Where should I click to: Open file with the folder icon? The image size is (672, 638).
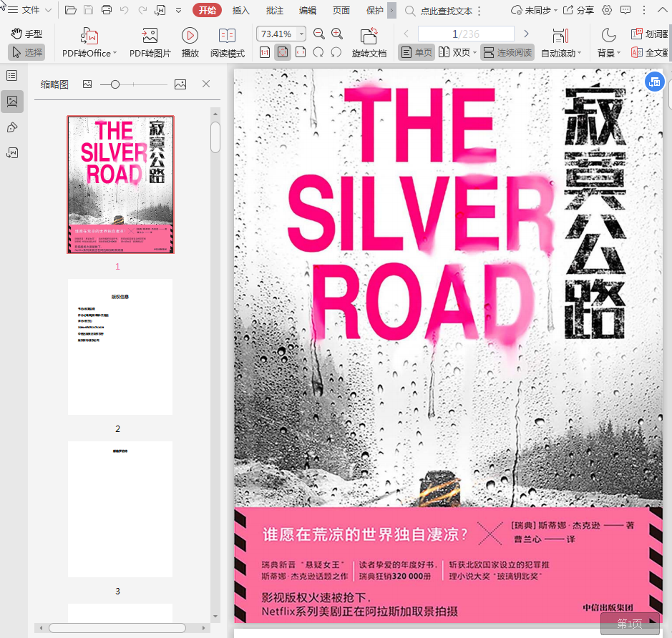(70, 10)
